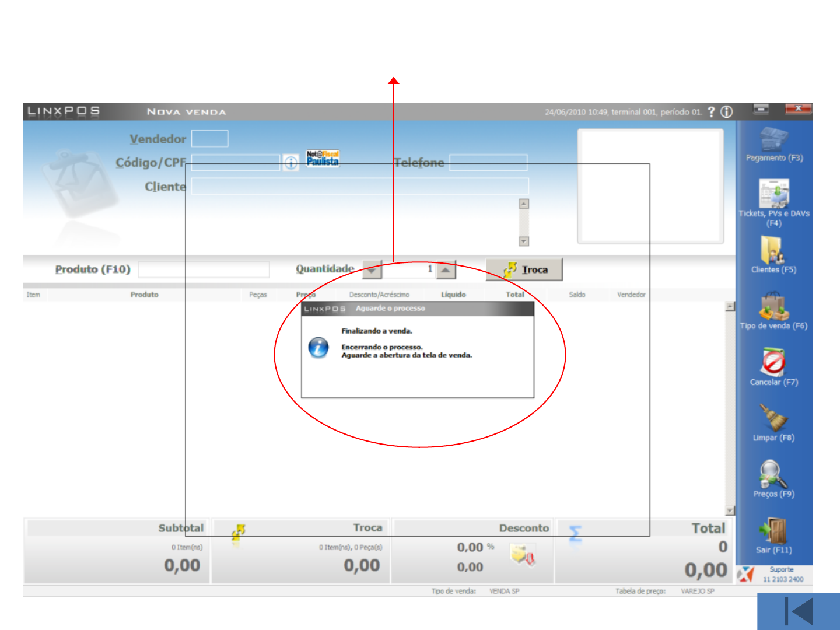Click the Produto column header
The width and height of the screenshot is (840, 630).
coord(145,295)
